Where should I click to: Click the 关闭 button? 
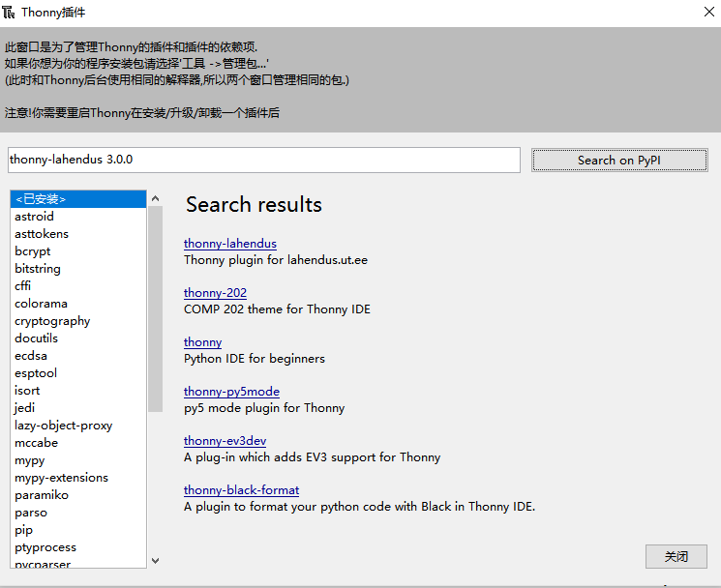tap(676, 556)
